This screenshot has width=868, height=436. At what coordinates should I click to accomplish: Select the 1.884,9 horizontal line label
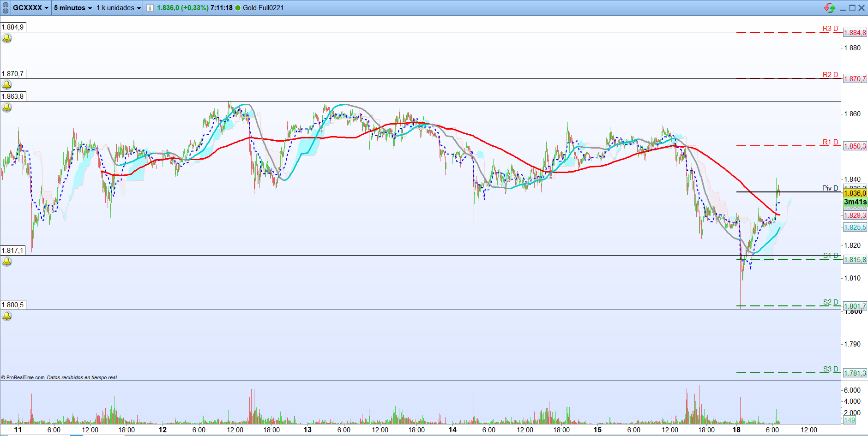pos(13,27)
